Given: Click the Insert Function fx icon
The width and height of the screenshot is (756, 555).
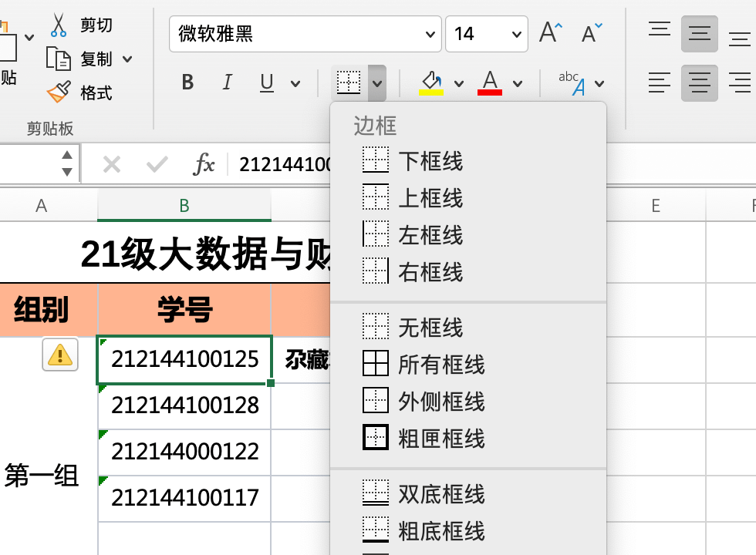Looking at the screenshot, I should click(x=204, y=165).
